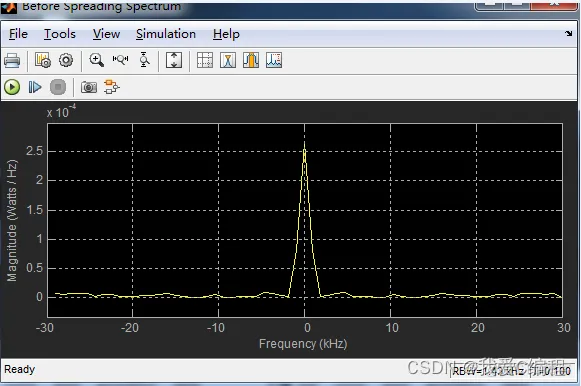
Task: Click Scale Axes Limits icon
Action: [174, 60]
